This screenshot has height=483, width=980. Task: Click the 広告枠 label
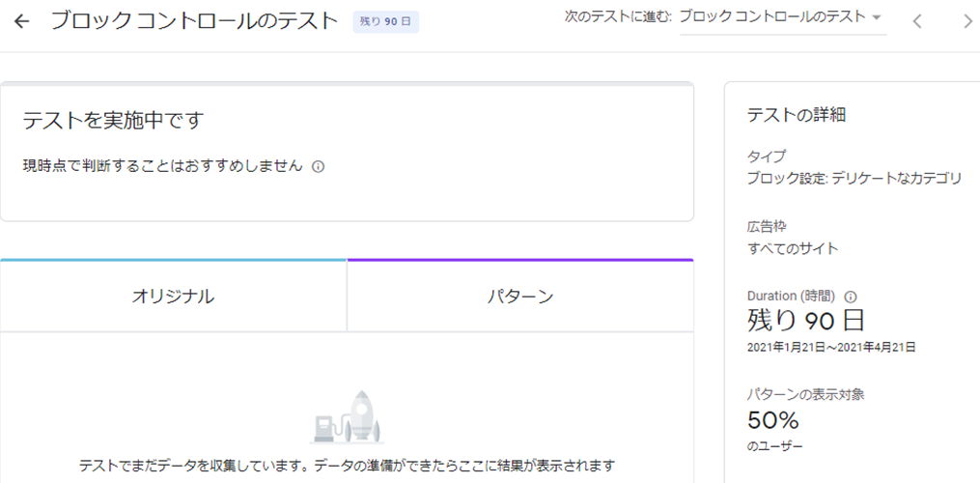pos(767,225)
